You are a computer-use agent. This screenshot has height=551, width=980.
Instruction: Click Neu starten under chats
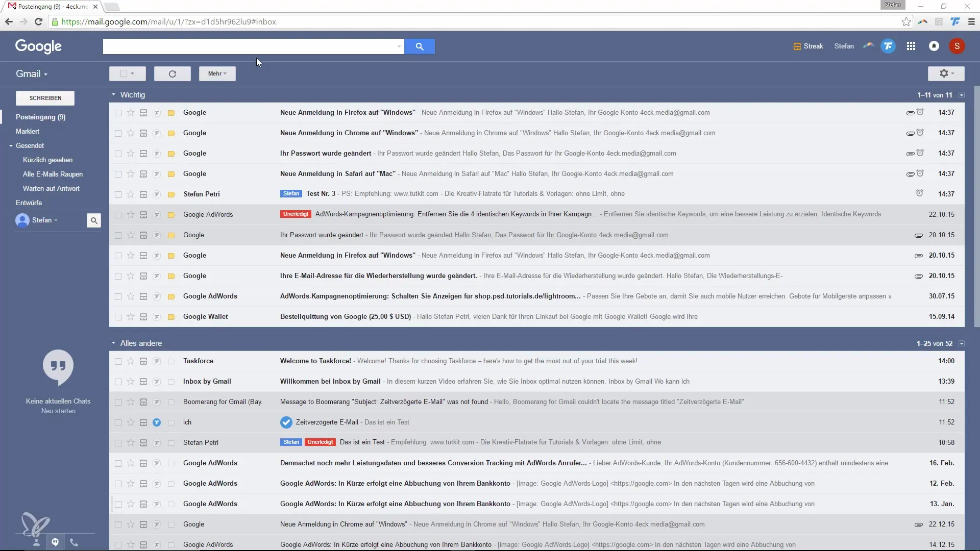[58, 411]
